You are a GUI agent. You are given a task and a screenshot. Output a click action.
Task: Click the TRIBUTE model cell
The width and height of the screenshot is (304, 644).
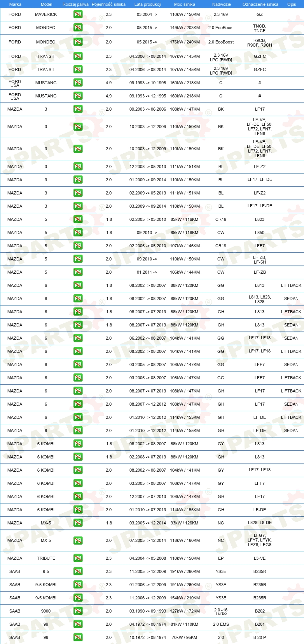(x=46, y=558)
